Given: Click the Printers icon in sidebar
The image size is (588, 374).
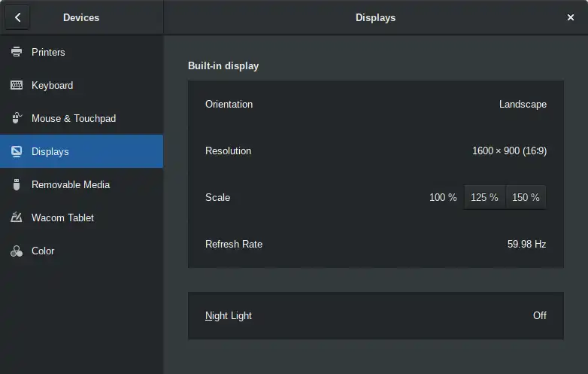Looking at the screenshot, I should click(x=17, y=52).
